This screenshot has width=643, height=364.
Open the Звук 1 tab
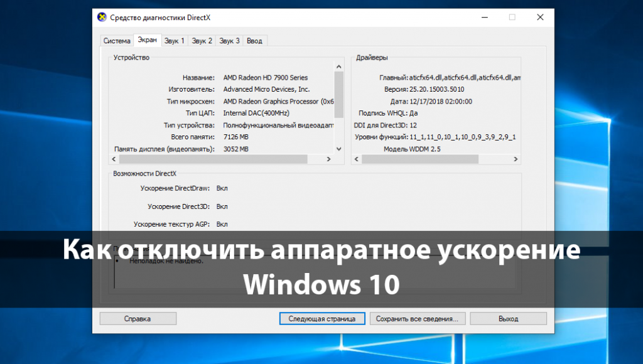click(174, 40)
